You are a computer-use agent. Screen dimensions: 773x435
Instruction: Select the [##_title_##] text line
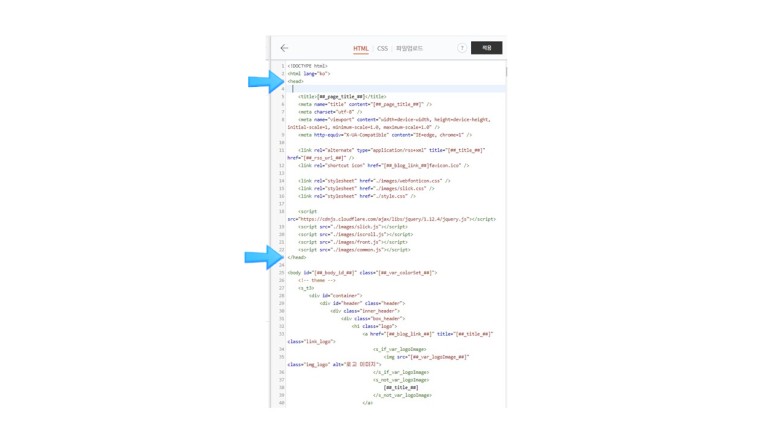(401, 388)
